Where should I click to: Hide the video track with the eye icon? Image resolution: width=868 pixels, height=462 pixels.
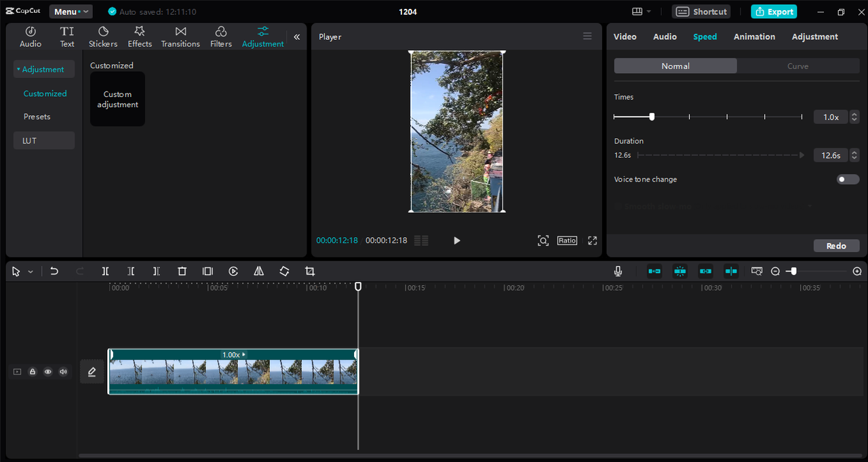[x=47, y=372]
